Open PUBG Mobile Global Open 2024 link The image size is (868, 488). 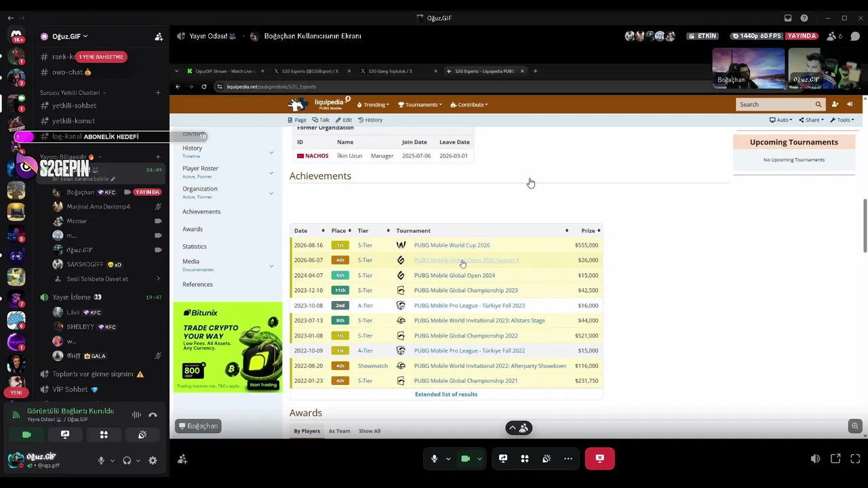pos(454,275)
